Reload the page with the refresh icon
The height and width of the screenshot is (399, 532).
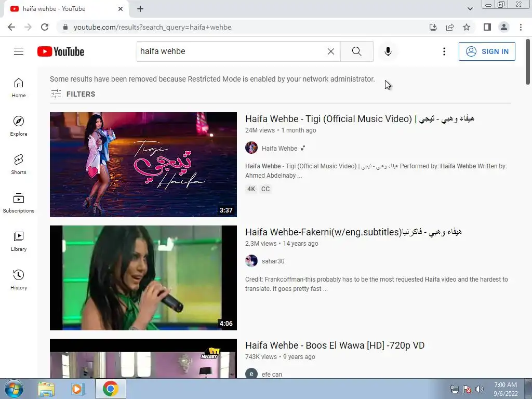pos(45,27)
